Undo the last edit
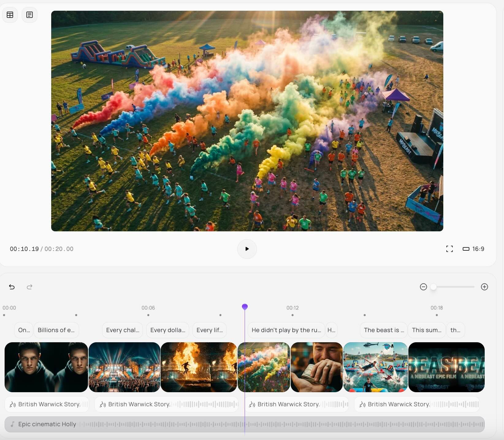 tap(12, 287)
